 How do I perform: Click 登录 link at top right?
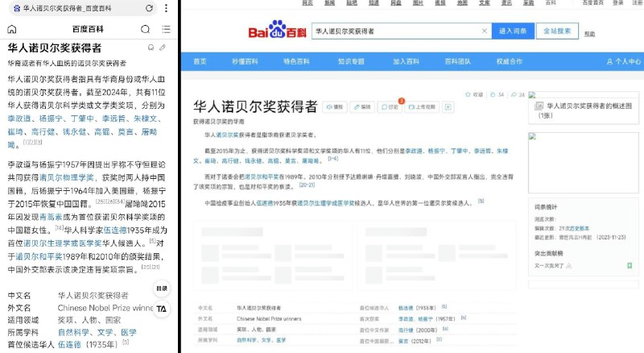coord(618,3)
